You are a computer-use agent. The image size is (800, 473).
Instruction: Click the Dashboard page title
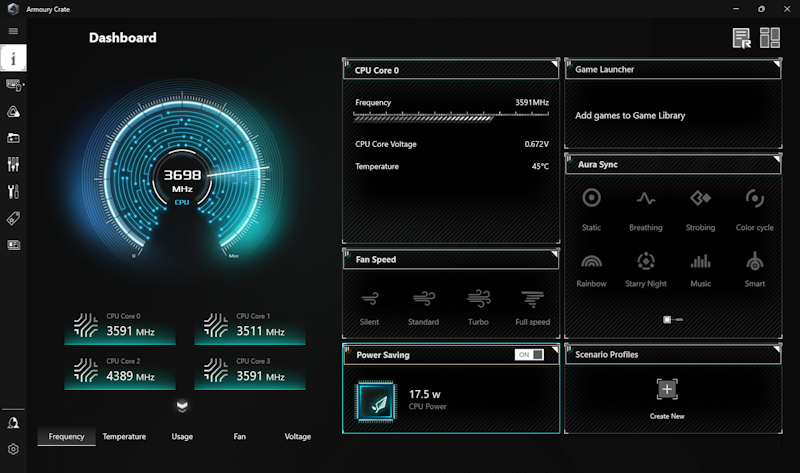coord(122,38)
